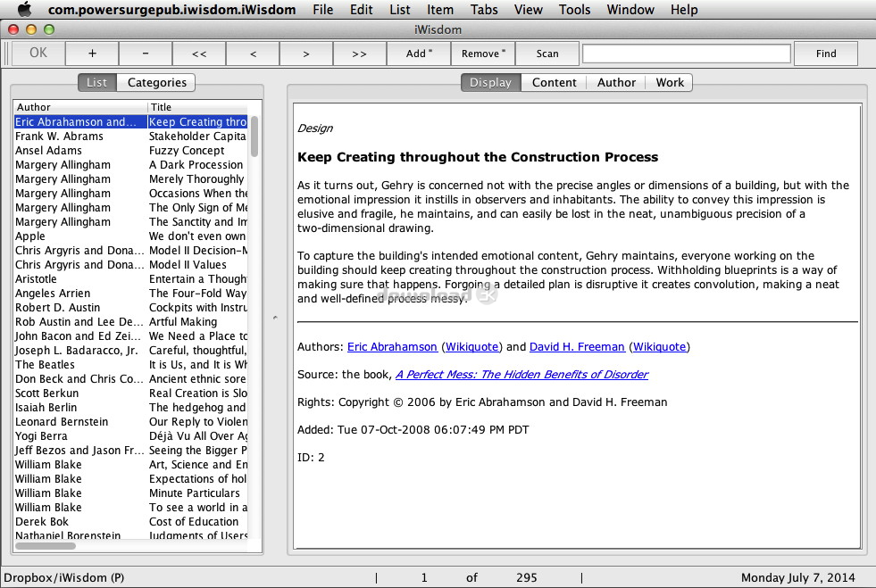Screen dimensions: 876x588
Task: Click the Monday July 7, 2014 date
Action: [797, 578]
